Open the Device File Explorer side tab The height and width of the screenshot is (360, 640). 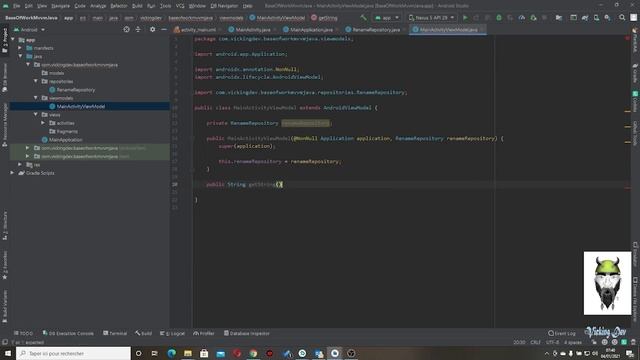click(x=635, y=300)
